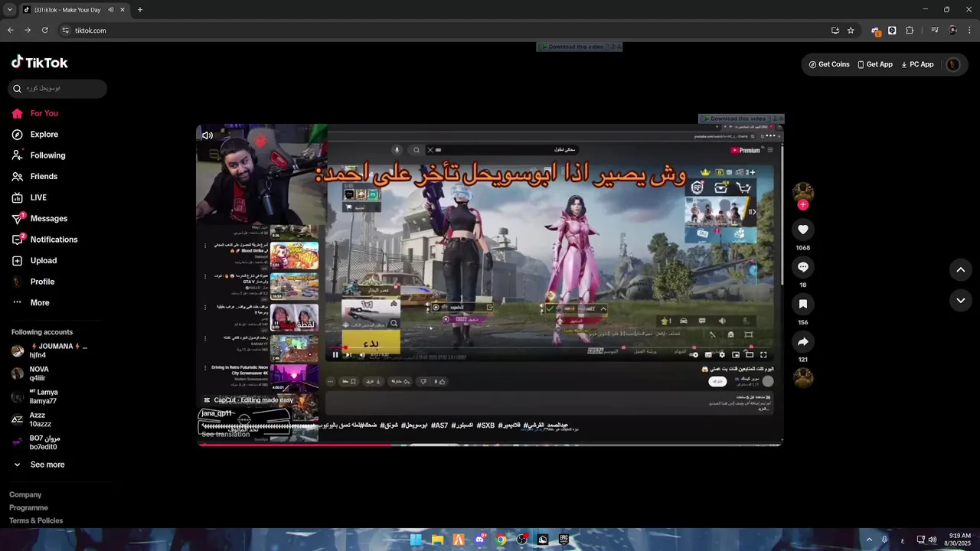Screen dimensions: 980x551
Task: Click the TikTok logo
Action: [x=40, y=63]
